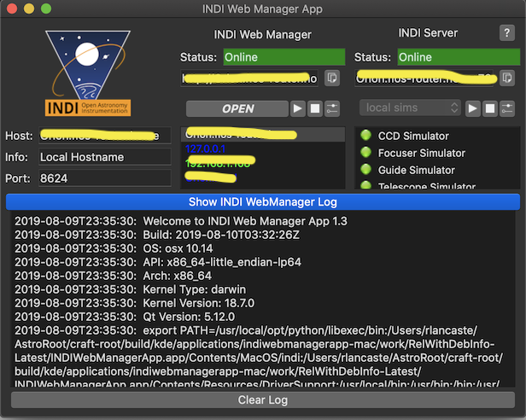The image size is (526, 420).
Task: Stop the INDI Web Manager
Action: (x=315, y=108)
